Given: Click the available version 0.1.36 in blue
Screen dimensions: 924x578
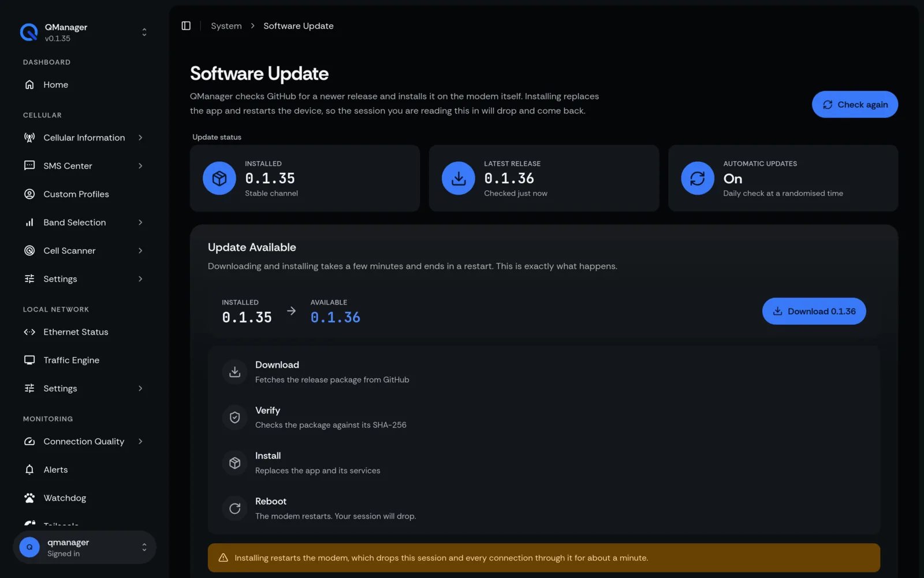Looking at the screenshot, I should click(336, 317).
